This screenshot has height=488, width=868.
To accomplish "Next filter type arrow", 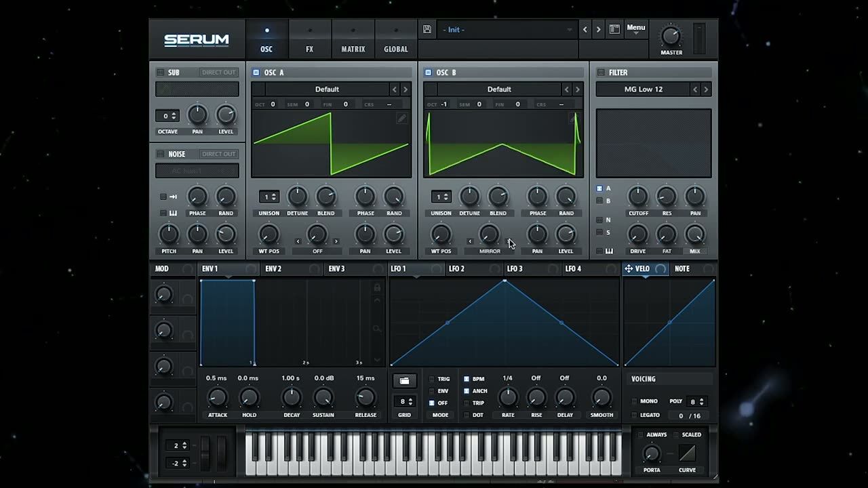I will tap(706, 89).
